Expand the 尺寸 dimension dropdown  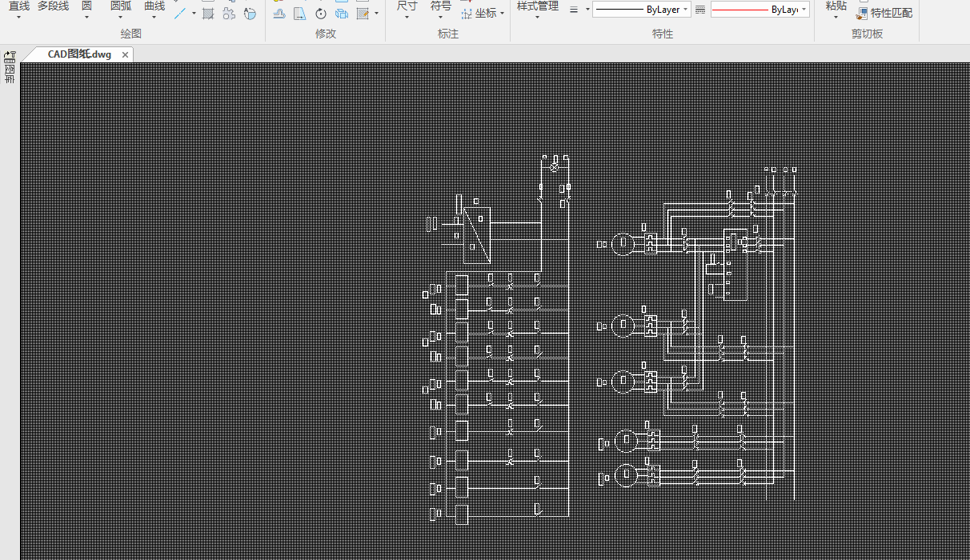point(407,16)
